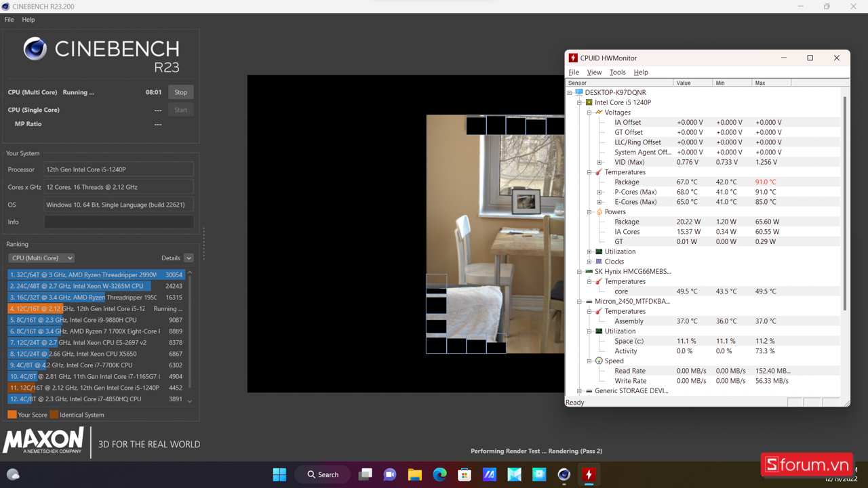Click the Sensor column header in HWMonitor

point(619,83)
